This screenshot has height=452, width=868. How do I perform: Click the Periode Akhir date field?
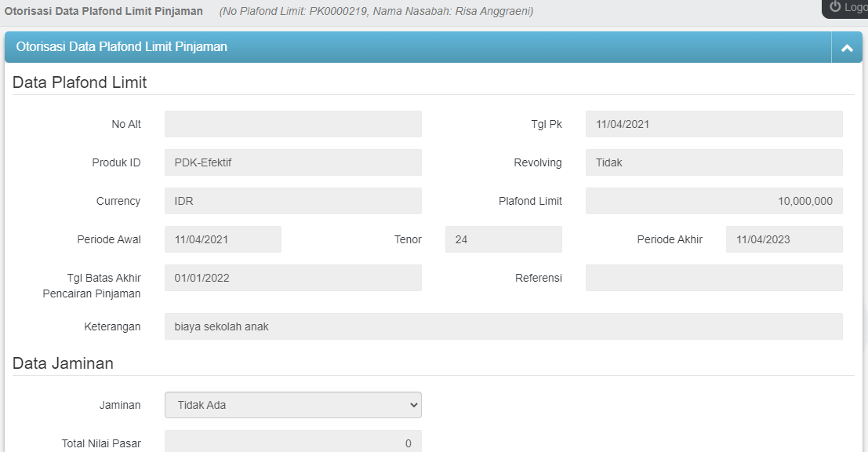coord(784,239)
